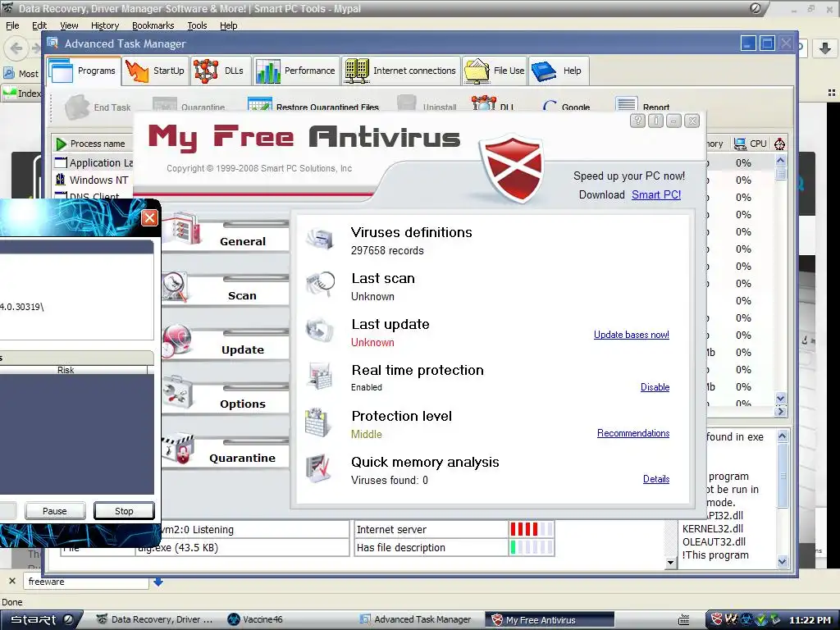Open the Update section in My Free Antivirus

coord(226,344)
